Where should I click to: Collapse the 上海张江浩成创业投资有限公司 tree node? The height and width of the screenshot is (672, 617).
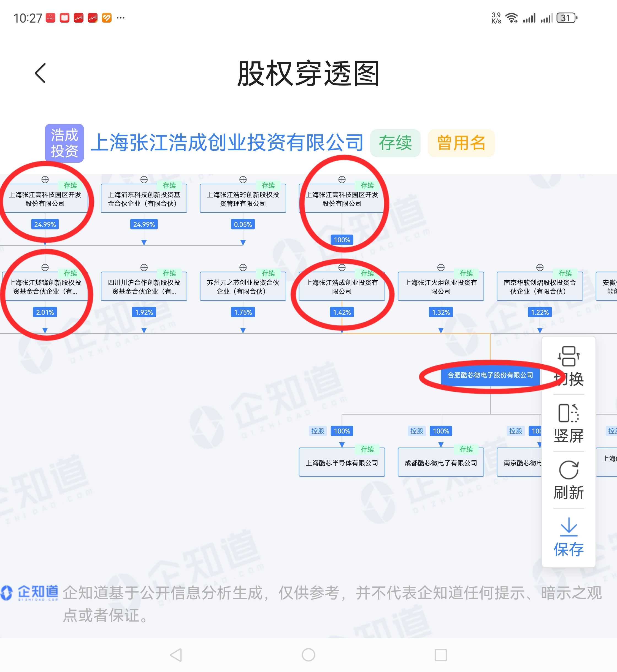tap(342, 267)
